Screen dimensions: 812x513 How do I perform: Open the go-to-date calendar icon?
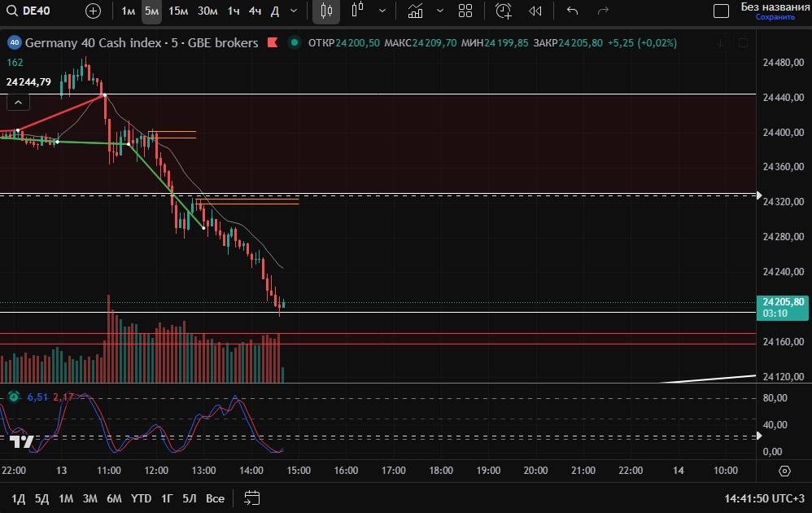pyautogui.click(x=251, y=498)
